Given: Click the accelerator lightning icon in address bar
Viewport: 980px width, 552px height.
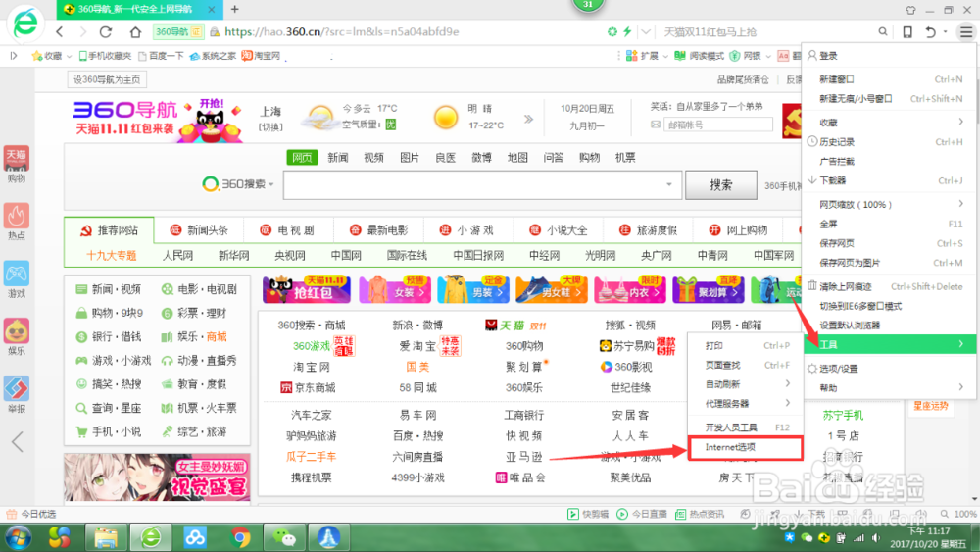Looking at the screenshot, I should tap(627, 32).
